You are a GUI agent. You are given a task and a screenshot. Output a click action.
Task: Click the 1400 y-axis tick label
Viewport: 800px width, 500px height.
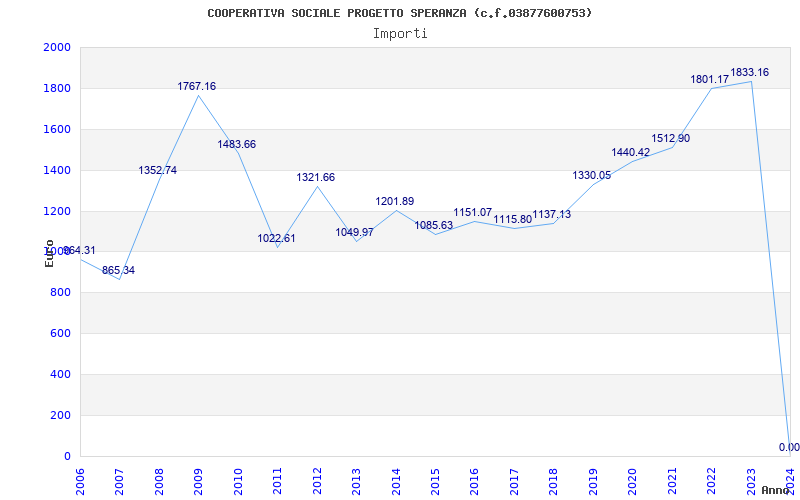(57, 170)
